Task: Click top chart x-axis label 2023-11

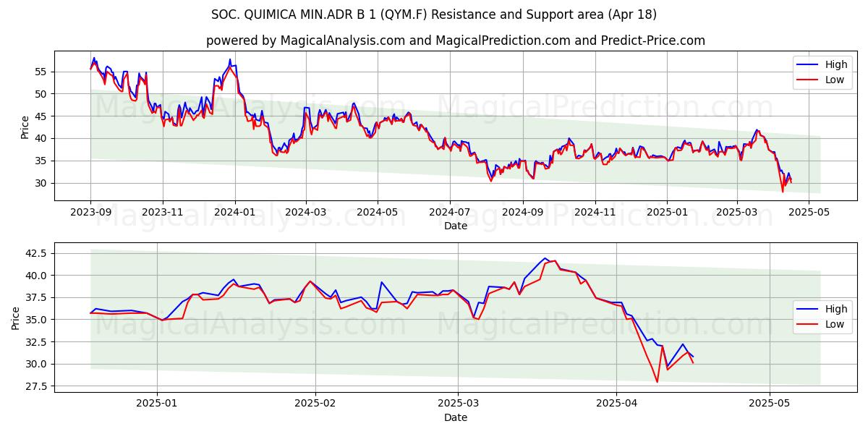Action: coord(163,213)
